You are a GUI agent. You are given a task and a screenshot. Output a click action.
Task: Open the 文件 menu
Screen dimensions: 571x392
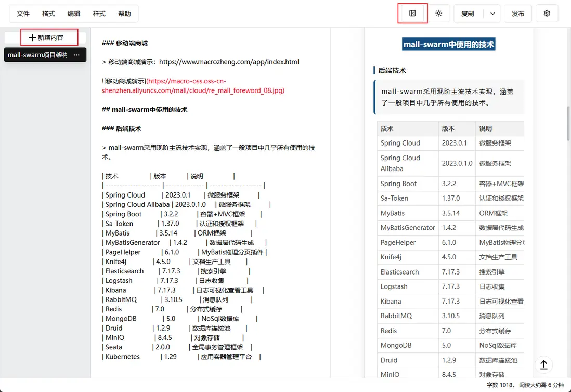click(x=23, y=14)
